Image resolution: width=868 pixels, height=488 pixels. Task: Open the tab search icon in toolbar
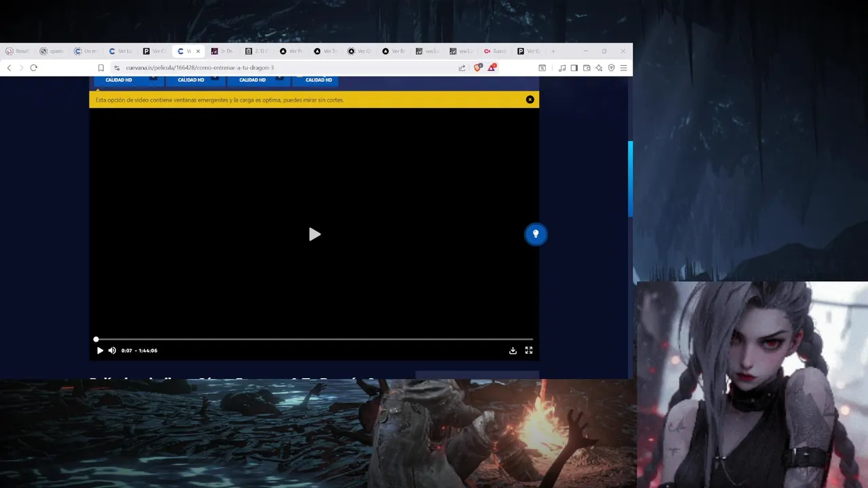[x=542, y=68]
